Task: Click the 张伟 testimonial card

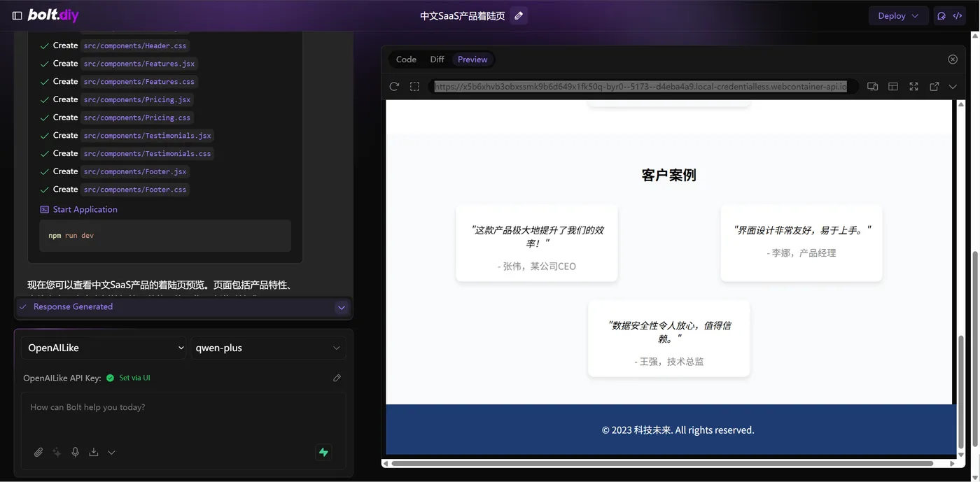Action: [x=537, y=243]
